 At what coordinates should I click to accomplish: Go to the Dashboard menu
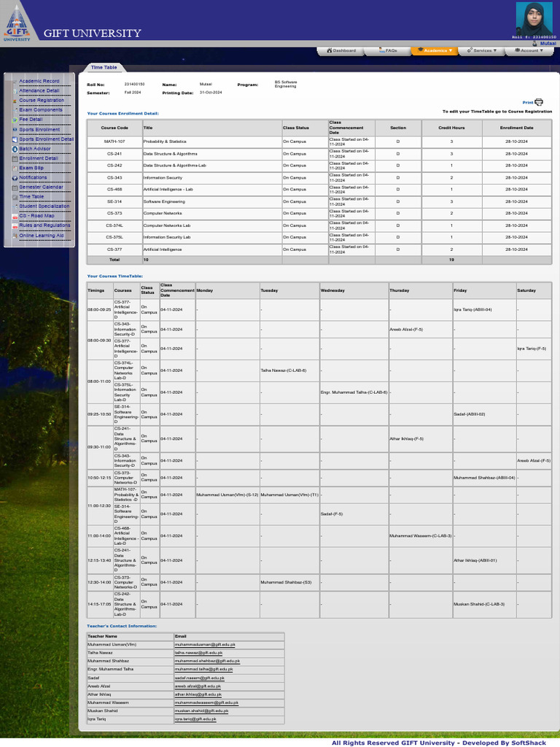pos(341,50)
